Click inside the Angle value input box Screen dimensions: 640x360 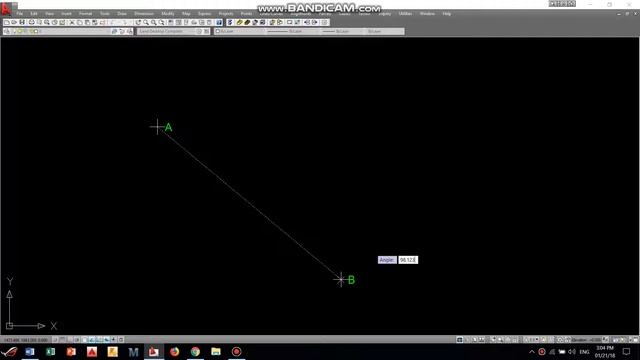coord(408,260)
